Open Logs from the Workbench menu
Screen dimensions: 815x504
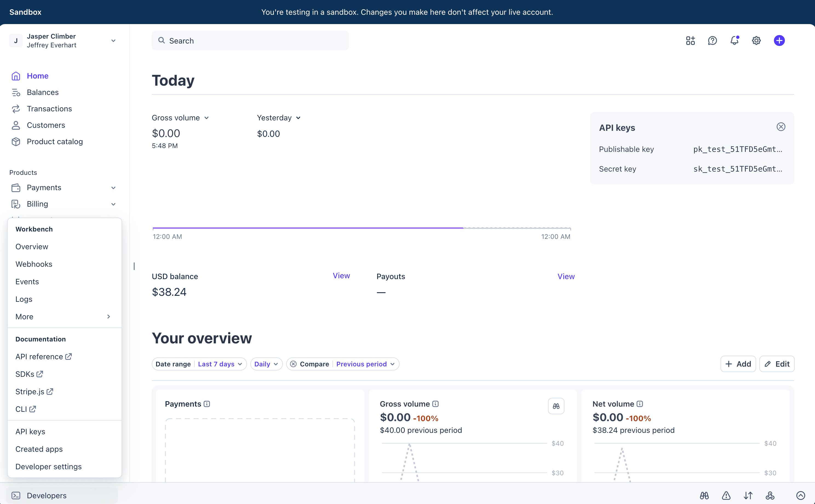pos(24,299)
